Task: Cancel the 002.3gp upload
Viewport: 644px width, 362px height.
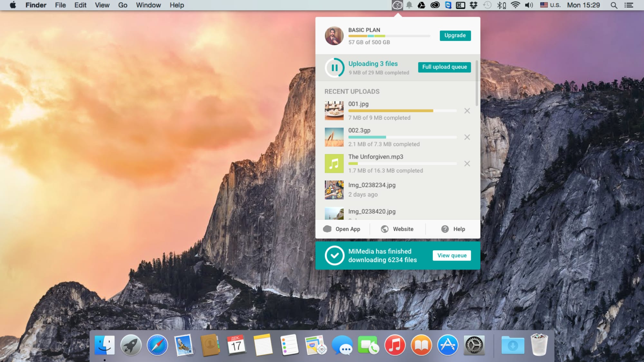Action: 467,137
